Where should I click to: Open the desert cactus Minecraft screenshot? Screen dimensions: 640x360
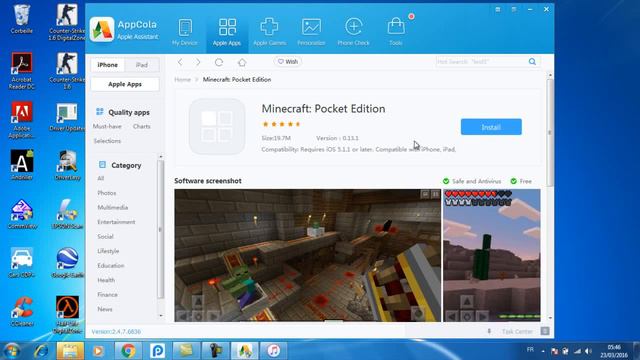point(492,256)
